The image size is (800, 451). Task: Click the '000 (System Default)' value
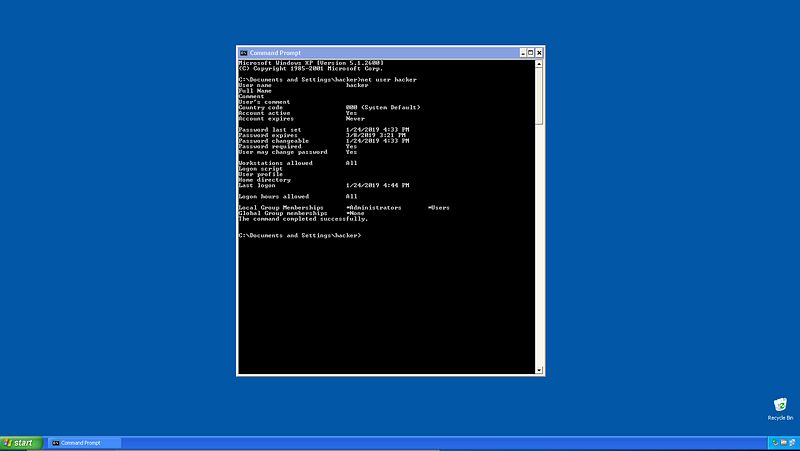[x=383, y=108]
